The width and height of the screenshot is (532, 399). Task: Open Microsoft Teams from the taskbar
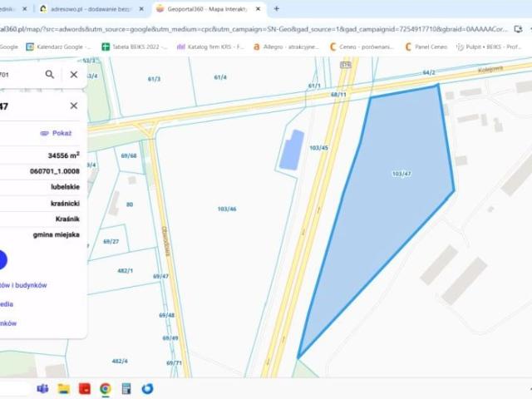pos(42,388)
